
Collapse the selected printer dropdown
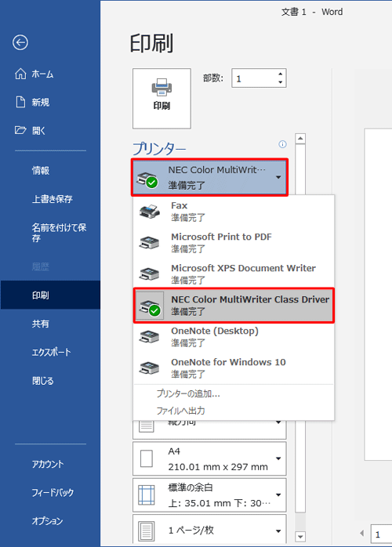point(209,177)
